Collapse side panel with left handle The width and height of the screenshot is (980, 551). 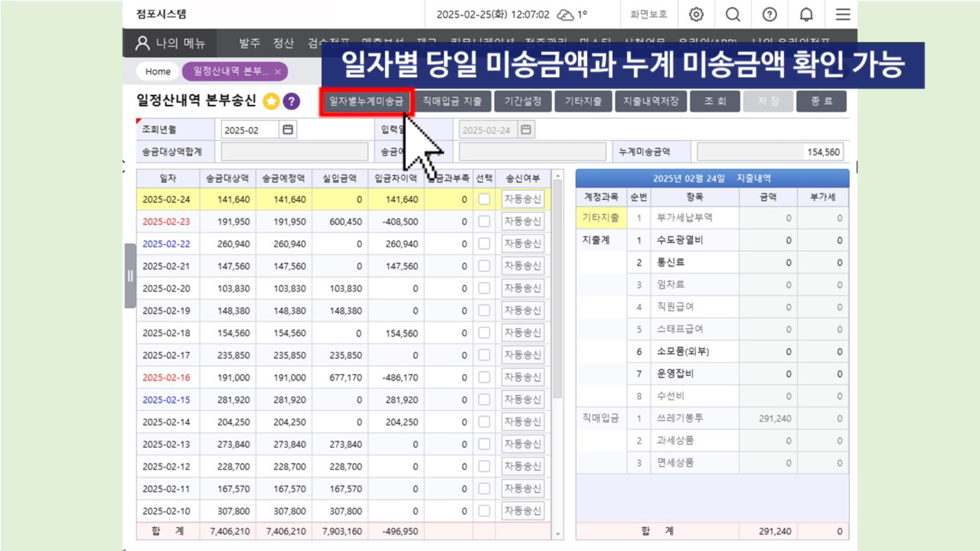click(x=130, y=276)
